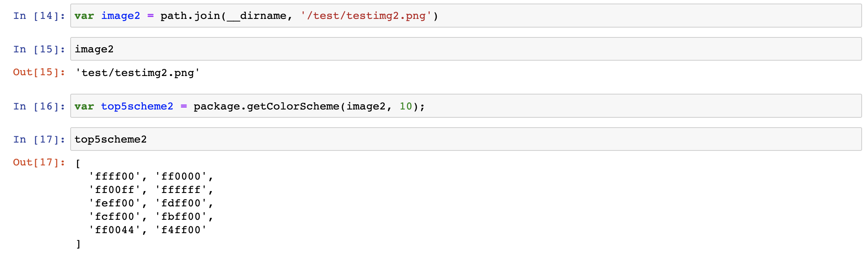
Task: Select the In [17] prompt label
Action: click(x=39, y=139)
